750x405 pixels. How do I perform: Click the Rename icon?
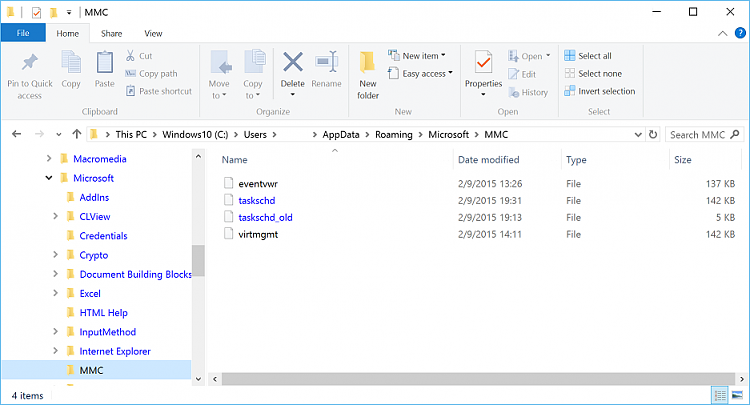pyautogui.click(x=327, y=62)
